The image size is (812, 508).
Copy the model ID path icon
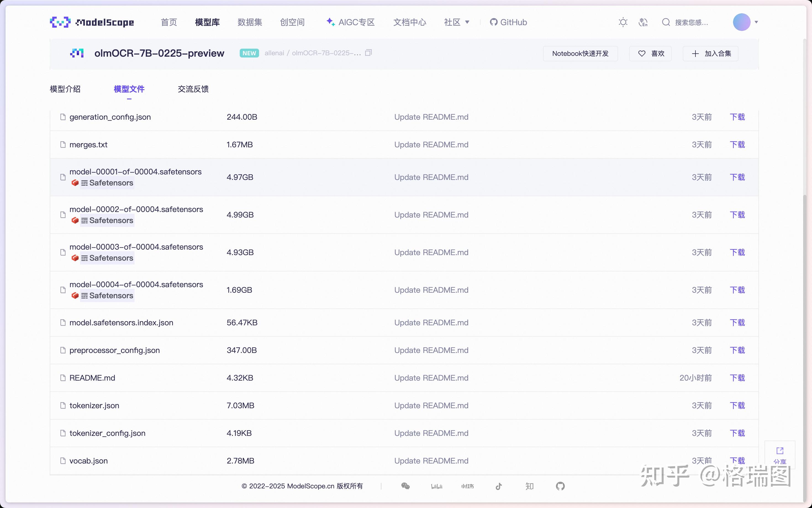[x=368, y=53]
